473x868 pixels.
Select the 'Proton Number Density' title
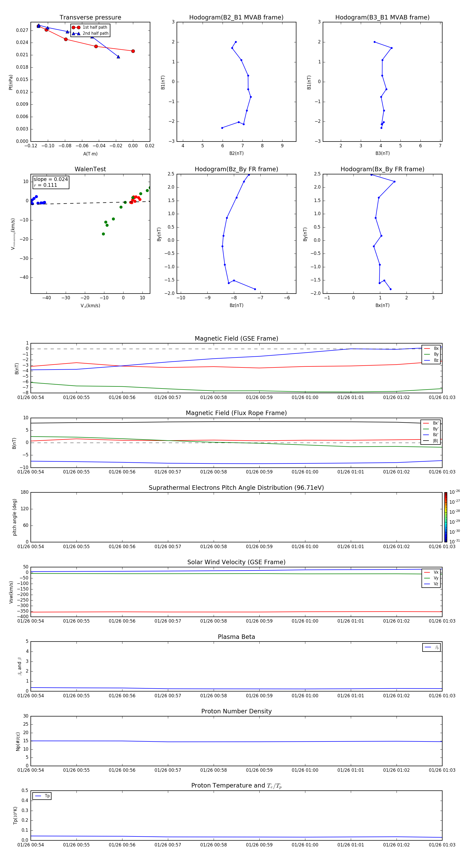pos(236,711)
